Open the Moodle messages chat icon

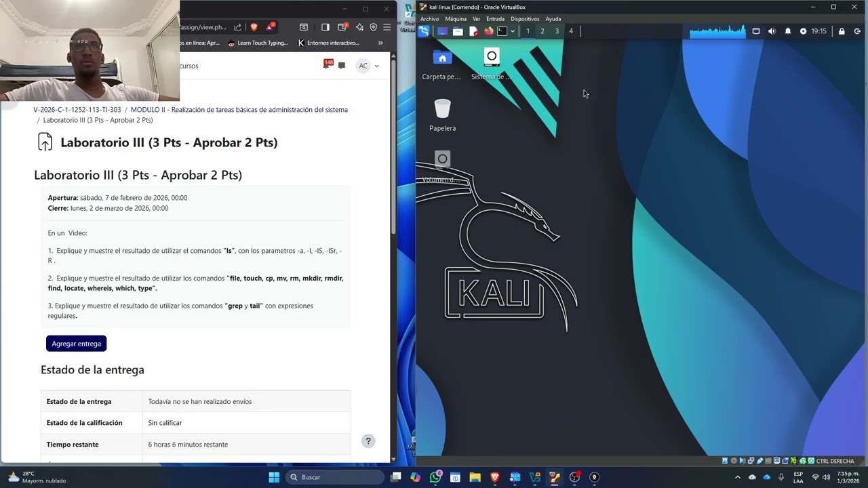[342, 66]
